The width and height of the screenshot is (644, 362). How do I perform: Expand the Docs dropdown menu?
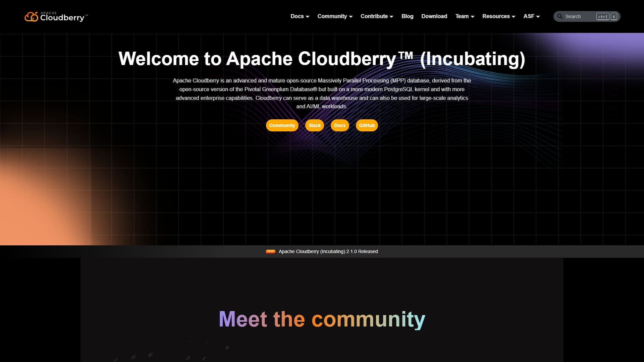(x=300, y=16)
